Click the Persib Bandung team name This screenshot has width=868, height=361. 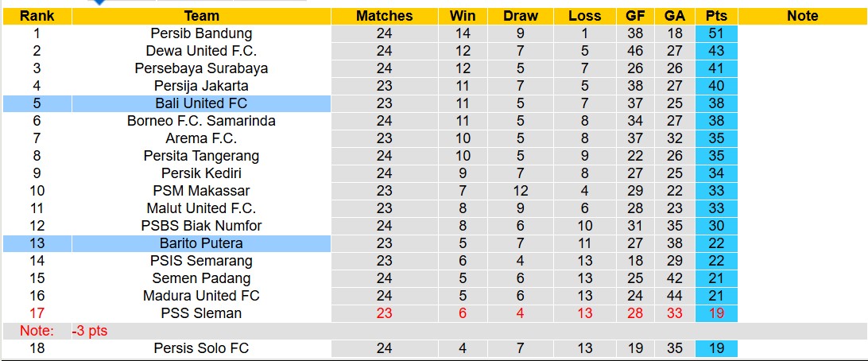click(x=201, y=33)
